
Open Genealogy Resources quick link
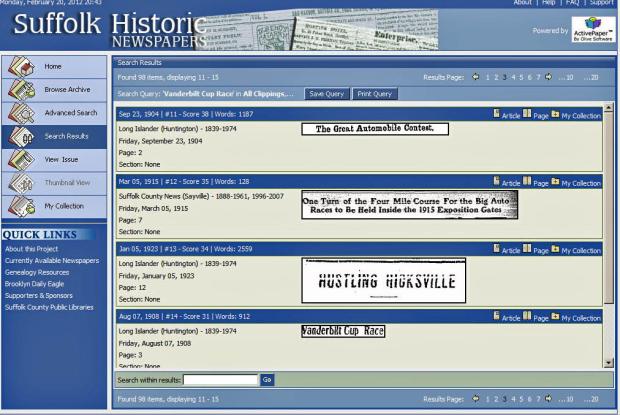[x=37, y=272]
